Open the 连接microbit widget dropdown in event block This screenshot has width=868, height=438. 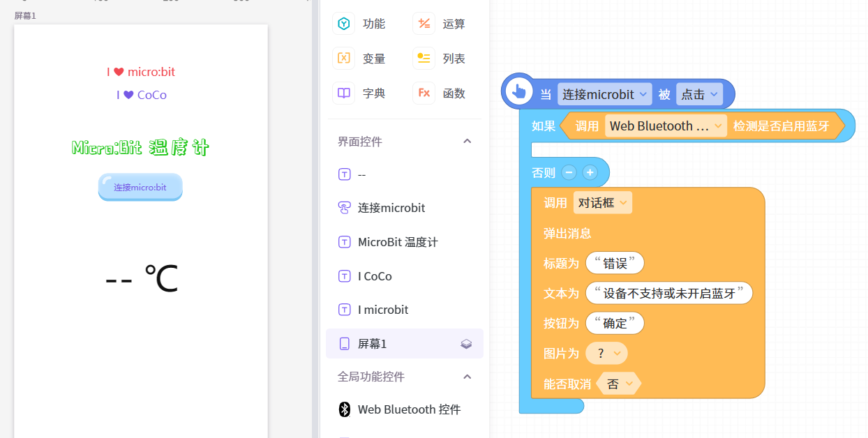[605, 94]
